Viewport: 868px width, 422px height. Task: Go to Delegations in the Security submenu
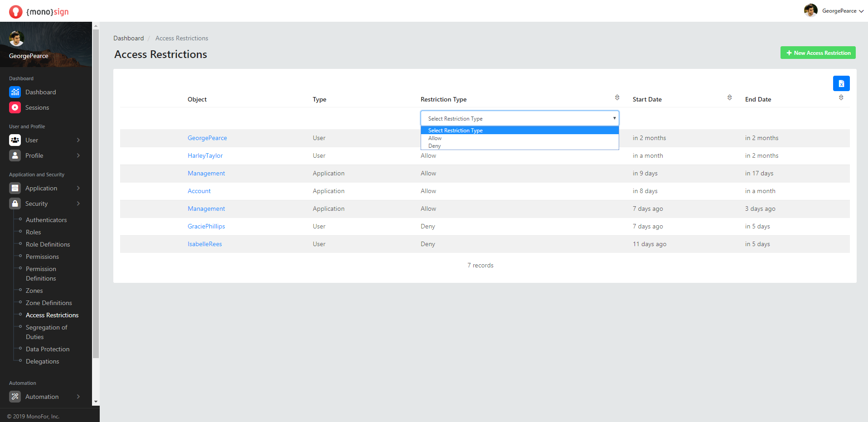click(42, 361)
